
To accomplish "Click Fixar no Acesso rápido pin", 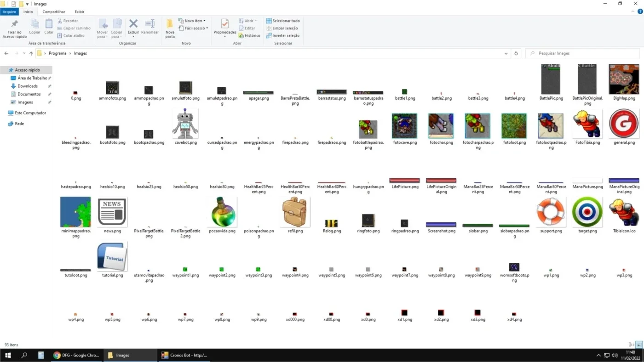I will pos(14,24).
